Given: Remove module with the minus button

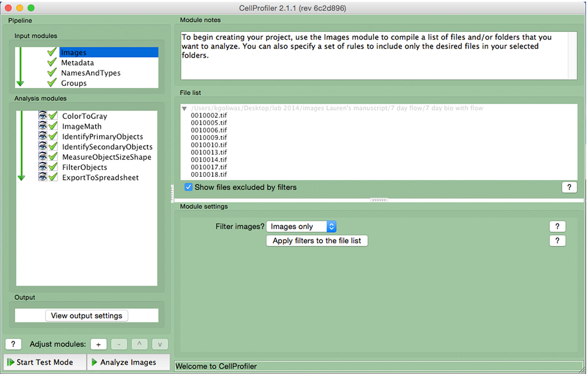Looking at the screenshot, I should click(119, 344).
